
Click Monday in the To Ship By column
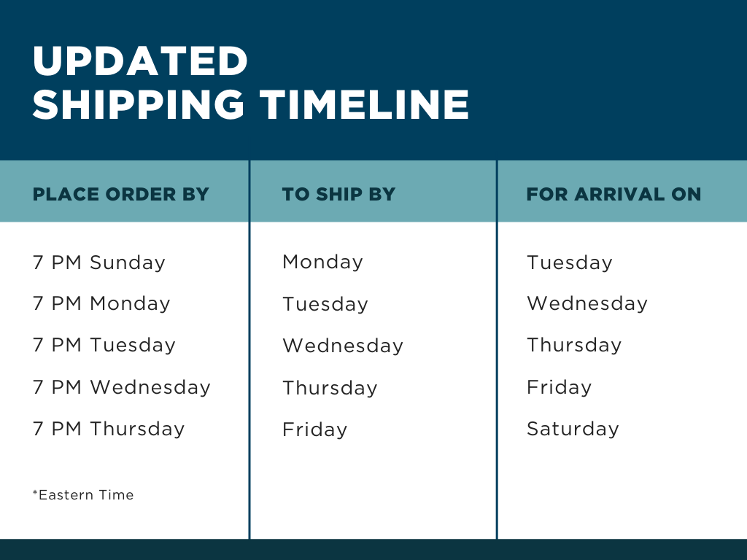pyautogui.click(x=322, y=262)
